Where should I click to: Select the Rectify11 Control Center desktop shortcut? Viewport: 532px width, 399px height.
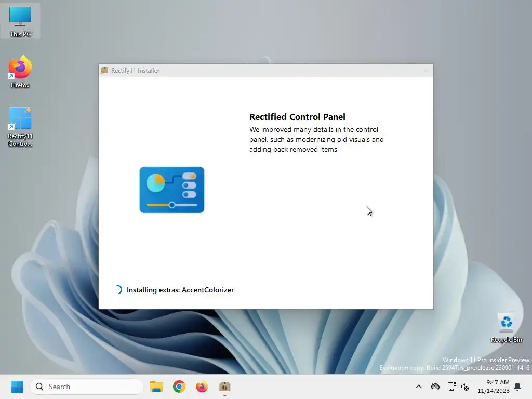20,127
